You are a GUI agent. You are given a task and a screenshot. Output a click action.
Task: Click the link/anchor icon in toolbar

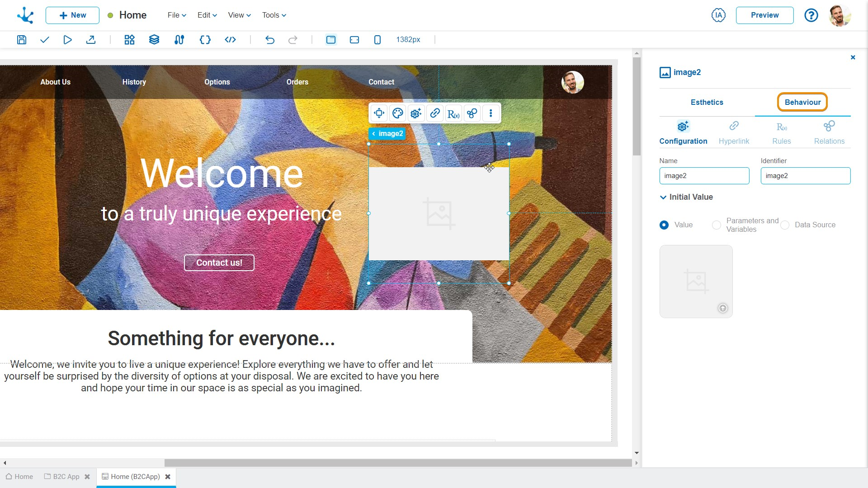pyautogui.click(x=434, y=113)
